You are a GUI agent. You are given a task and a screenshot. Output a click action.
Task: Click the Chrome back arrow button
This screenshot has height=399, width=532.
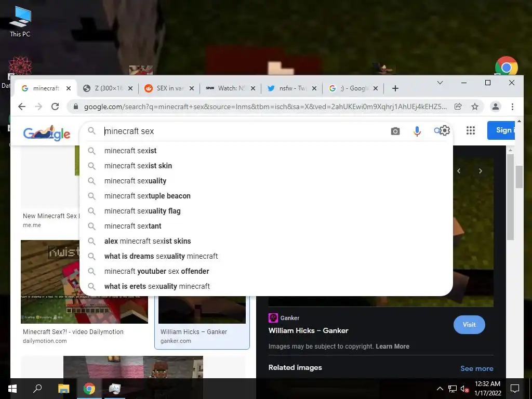pos(22,107)
